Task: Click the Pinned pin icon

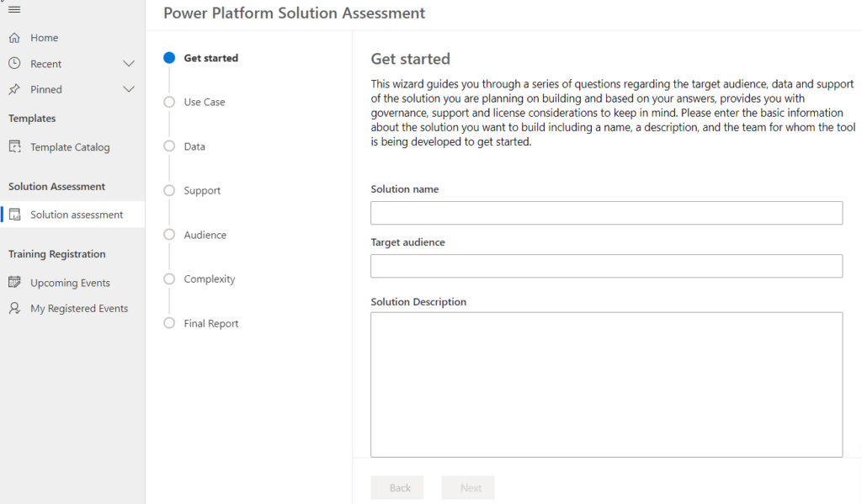Action: point(14,89)
